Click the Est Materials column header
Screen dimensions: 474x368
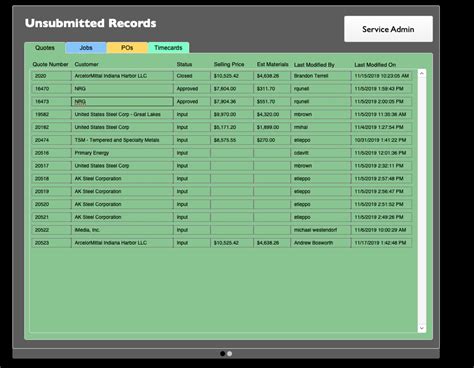coord(272,64)
